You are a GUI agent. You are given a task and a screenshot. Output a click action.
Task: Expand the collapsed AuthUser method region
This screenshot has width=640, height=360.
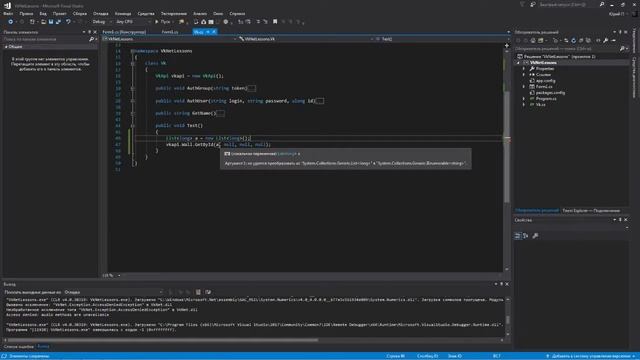point(133,101)
